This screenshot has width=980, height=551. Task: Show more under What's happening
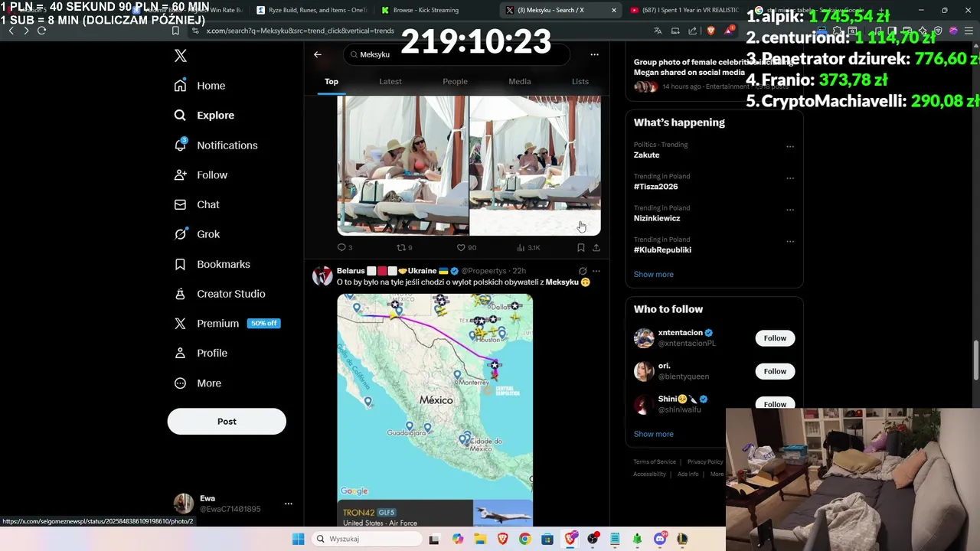[x=654, y=275]
